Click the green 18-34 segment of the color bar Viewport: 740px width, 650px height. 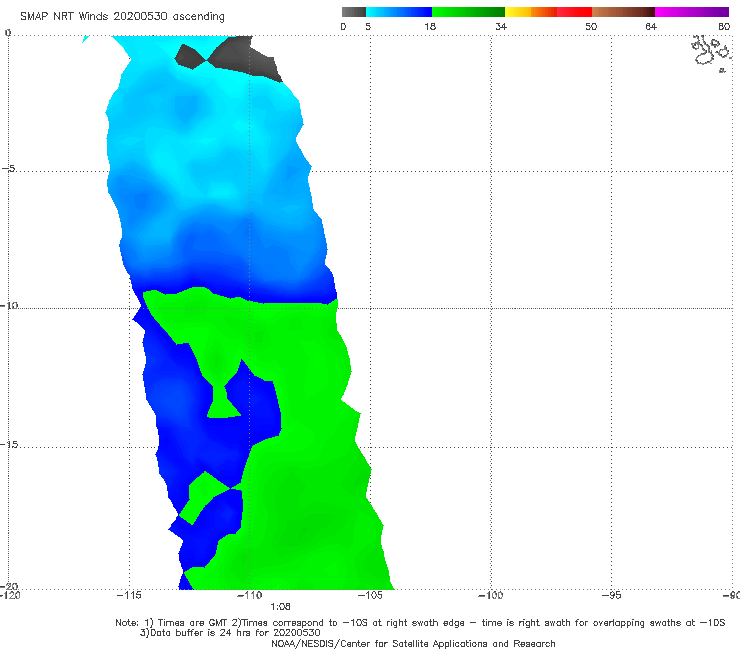468,12
